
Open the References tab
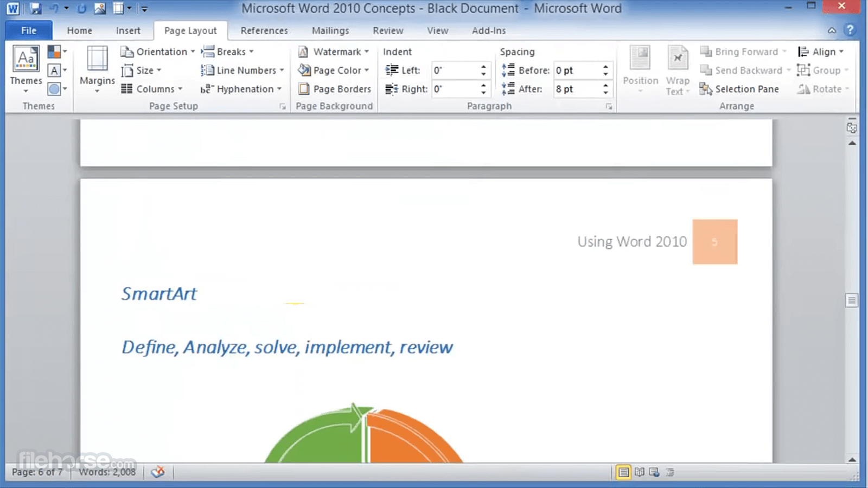coord(264,31)
